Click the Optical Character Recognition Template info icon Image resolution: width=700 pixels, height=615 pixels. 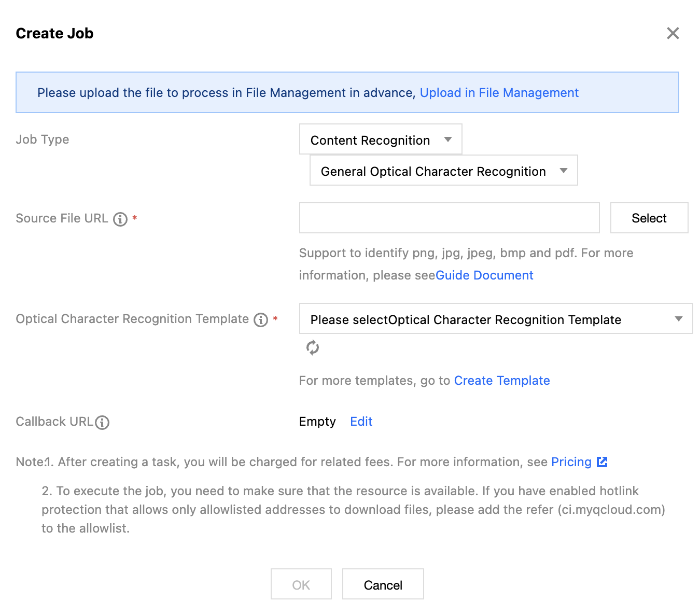tap(261, 320)
